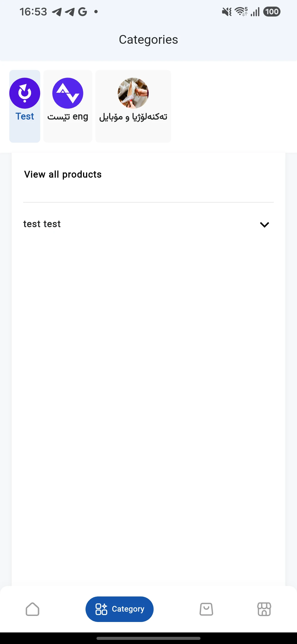Open View all products
Viewport: 297px width, 644px height.
(63, 174)
